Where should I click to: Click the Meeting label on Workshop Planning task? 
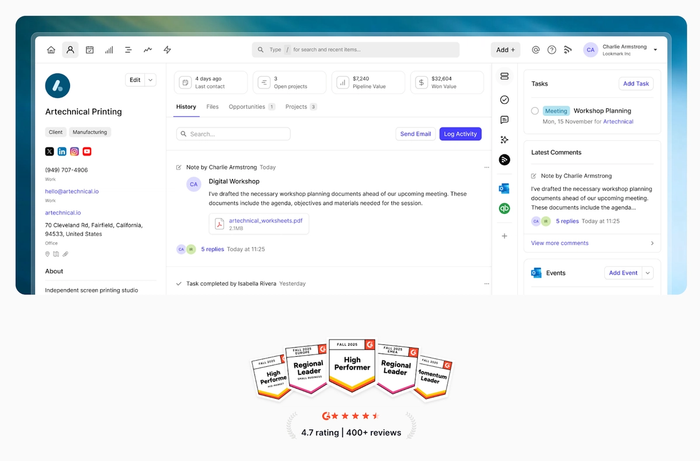tap(556, 111)
